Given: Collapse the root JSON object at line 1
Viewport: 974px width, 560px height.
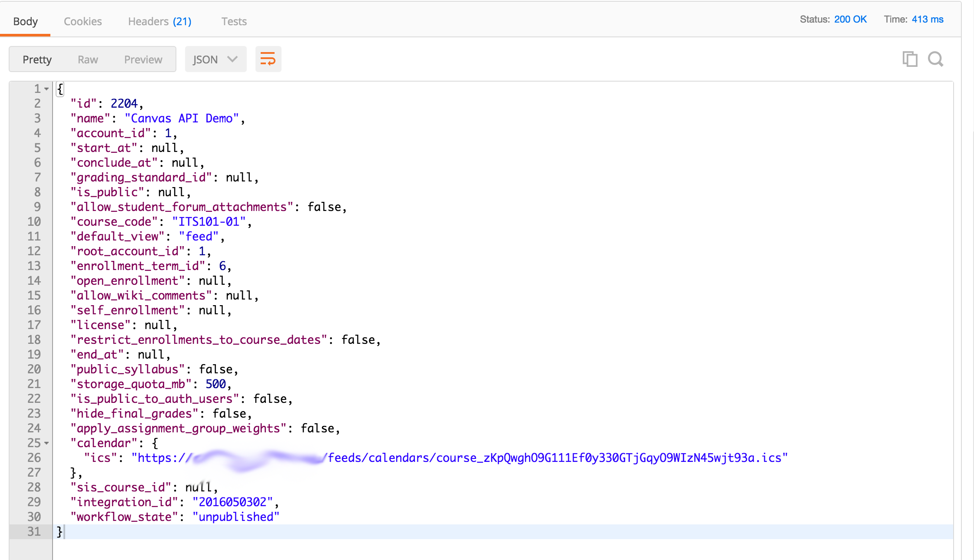Looking at the screenshot, I should coord(46,89).
